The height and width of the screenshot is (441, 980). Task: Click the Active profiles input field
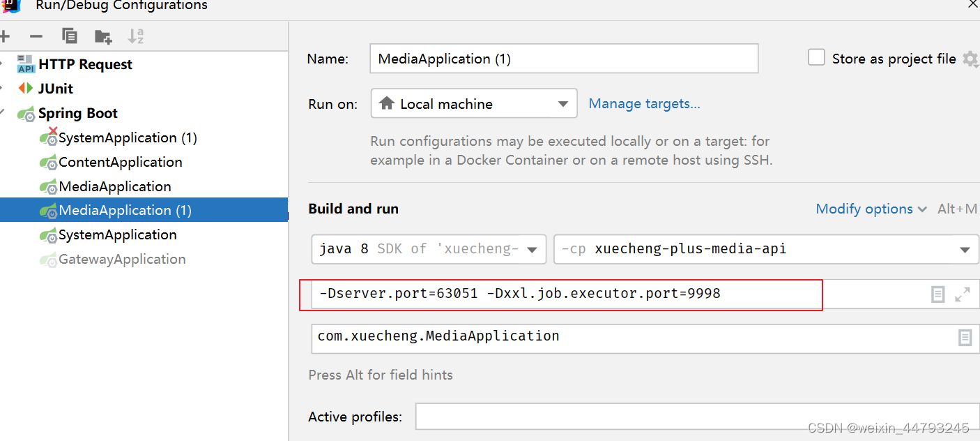(x=697, y=417)
